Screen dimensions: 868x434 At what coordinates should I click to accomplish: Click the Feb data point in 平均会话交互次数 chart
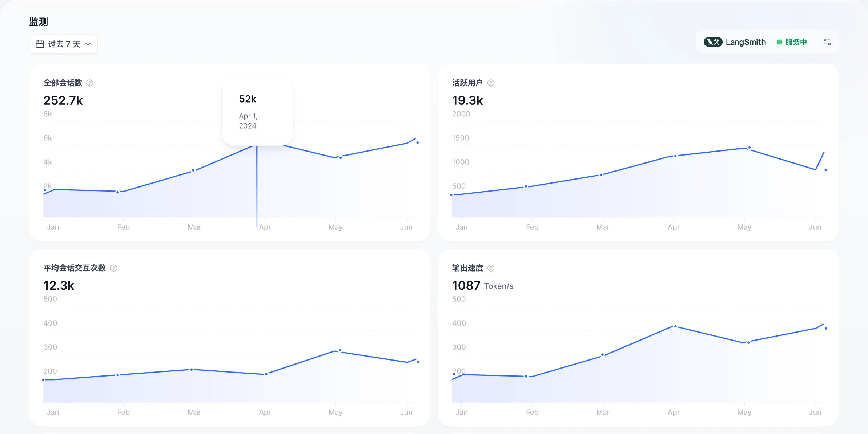[118, 375]
